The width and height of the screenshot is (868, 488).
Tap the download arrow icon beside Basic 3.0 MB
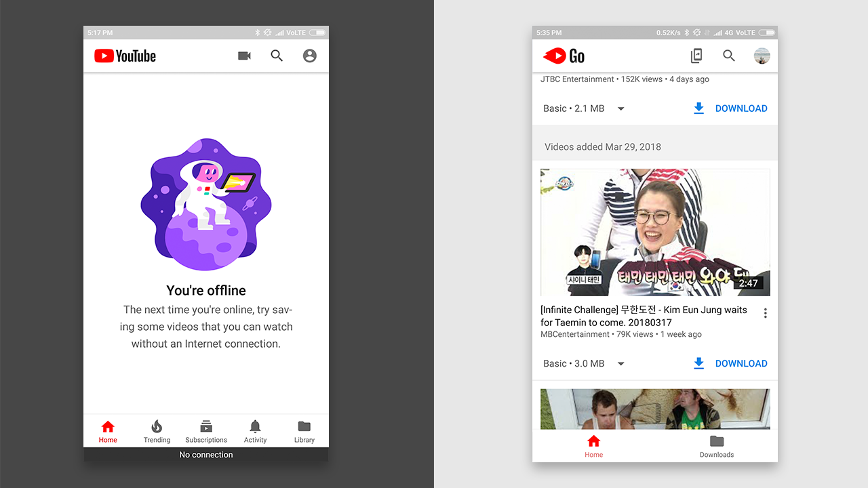pos(699,363)
